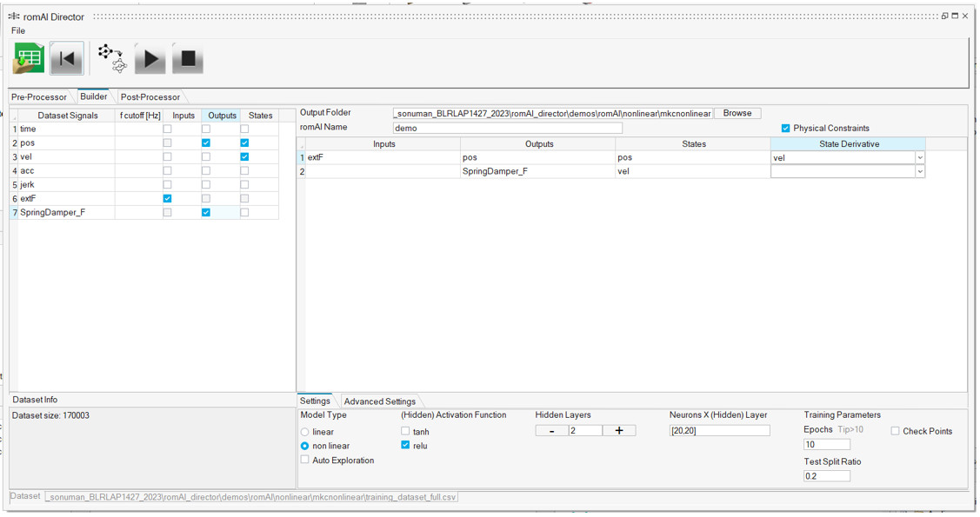Screen dimensions: 980x517
Task: Enable the Check Points checkbox
Action: [895, 431]
